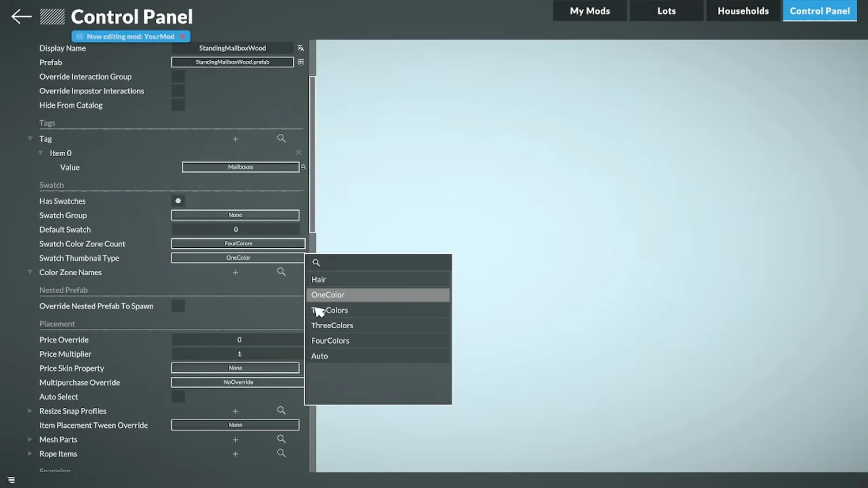Go to the Households tab
Viewport: 868px width, 488px height.
743,11
